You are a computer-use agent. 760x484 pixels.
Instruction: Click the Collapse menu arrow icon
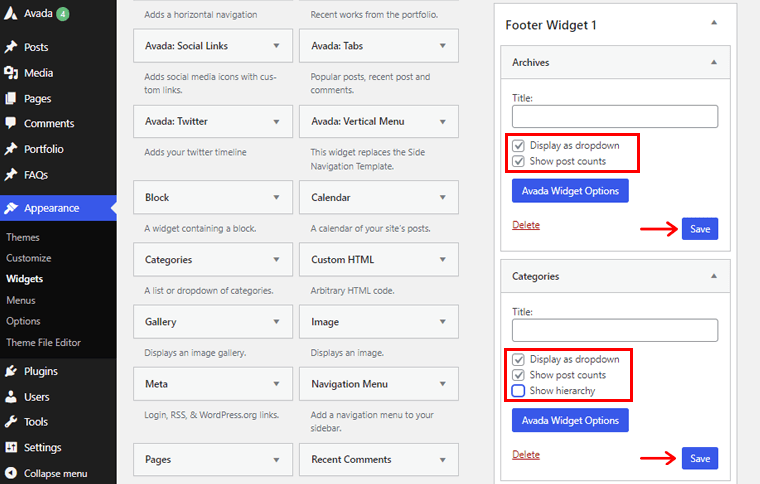[x=11, y=473]
